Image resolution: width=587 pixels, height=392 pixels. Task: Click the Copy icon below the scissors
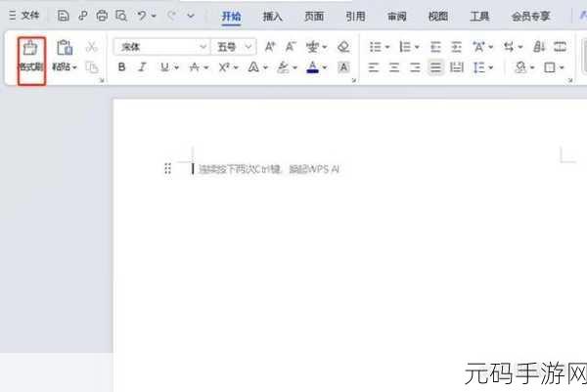92,67
